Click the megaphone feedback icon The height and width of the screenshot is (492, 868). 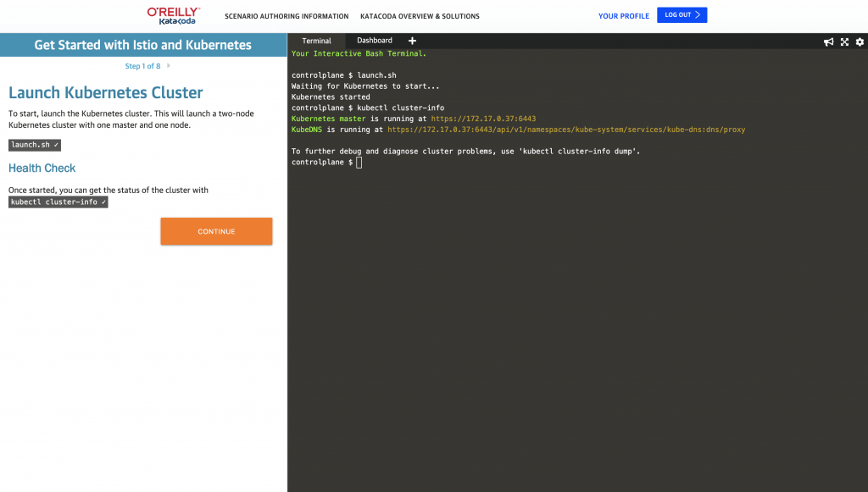pos(829,42)
